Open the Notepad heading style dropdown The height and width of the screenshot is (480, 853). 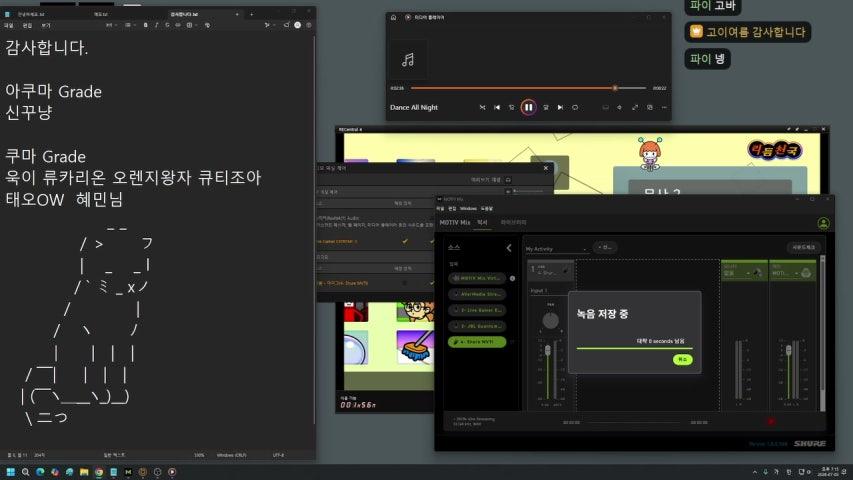110,25
